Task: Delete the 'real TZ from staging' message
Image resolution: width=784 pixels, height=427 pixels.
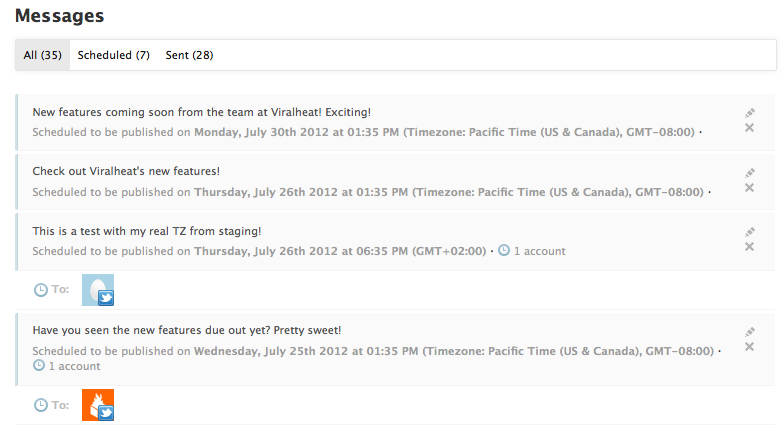Action: pos(750,247)
